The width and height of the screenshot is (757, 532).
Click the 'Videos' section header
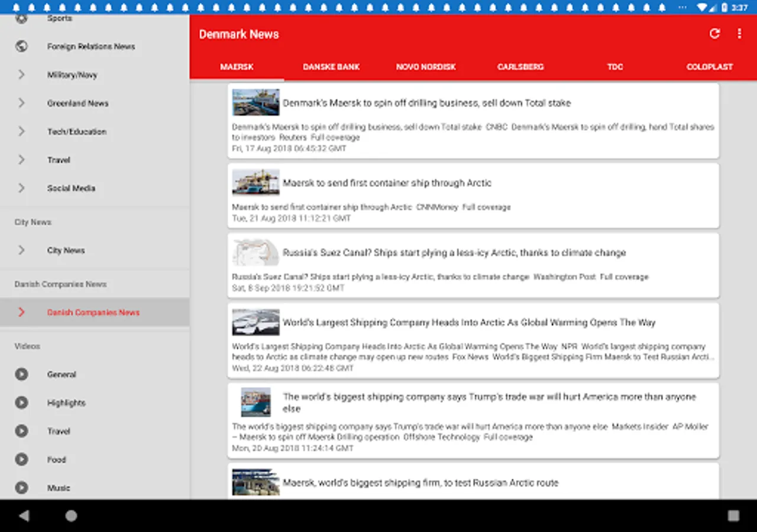pyautogui.click(x=27, y=346)
